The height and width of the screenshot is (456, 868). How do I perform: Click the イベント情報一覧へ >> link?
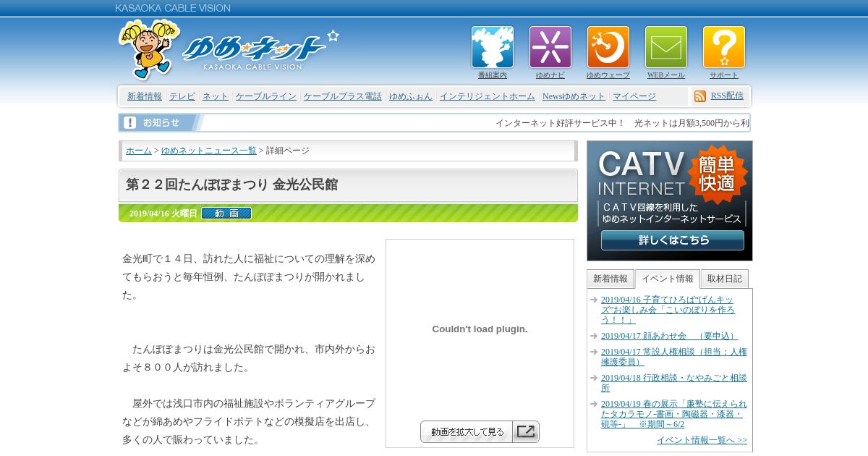(702, 440)
